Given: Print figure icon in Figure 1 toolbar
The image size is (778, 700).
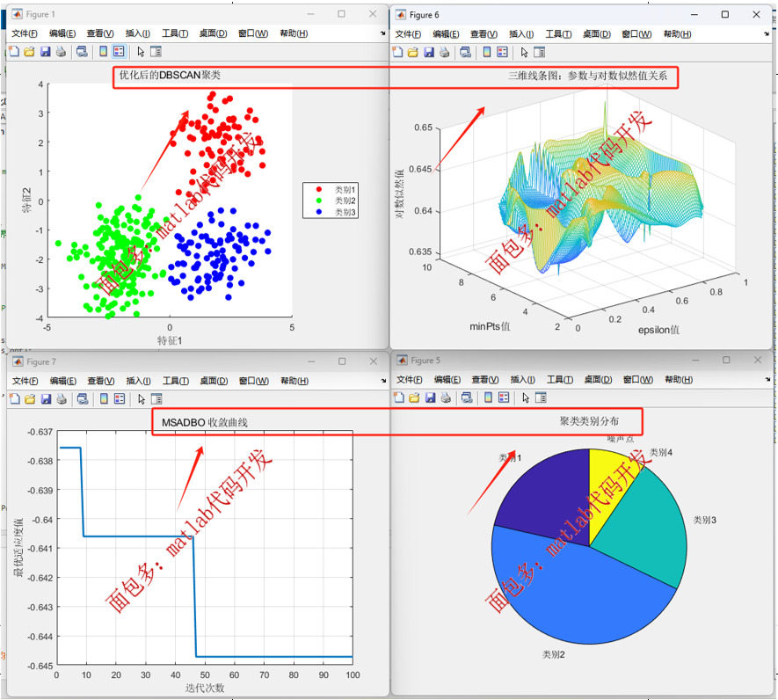Looking at the screenshot, I should click(61, 52).
